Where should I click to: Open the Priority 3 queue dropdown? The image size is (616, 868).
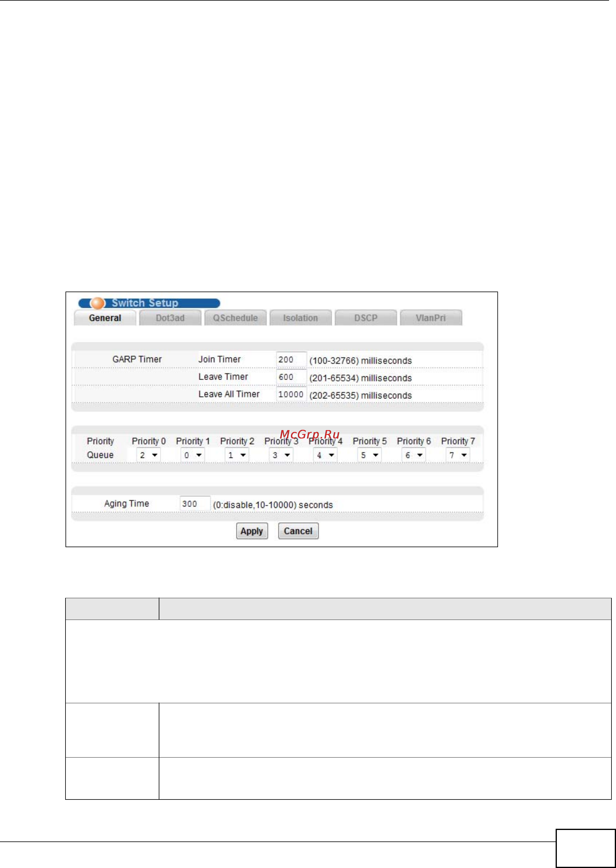tap(281, 455)
